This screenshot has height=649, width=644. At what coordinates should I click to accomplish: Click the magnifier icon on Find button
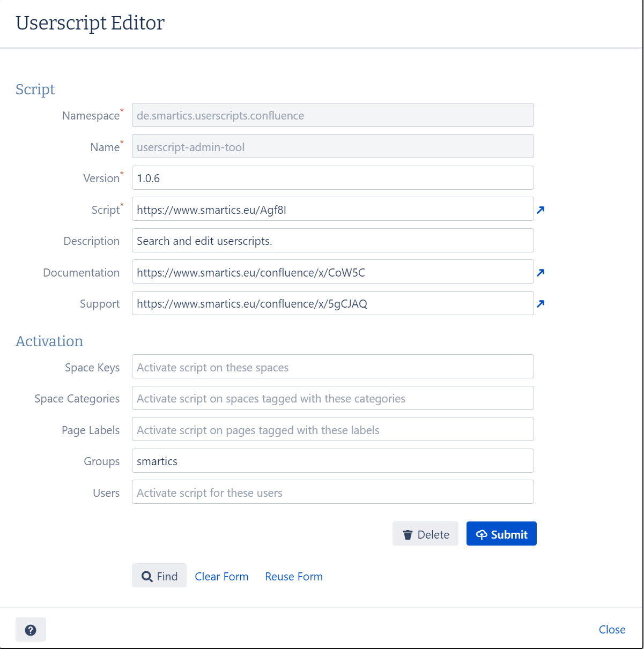(147, 576)
